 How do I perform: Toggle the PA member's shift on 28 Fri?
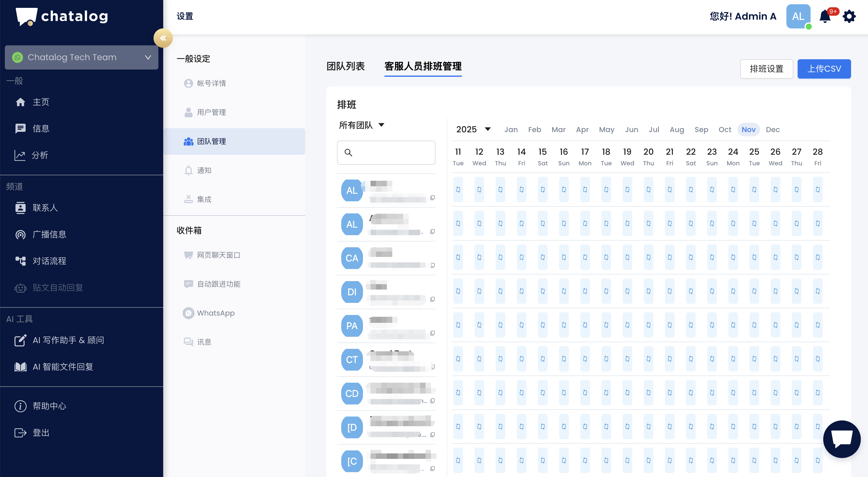pos(818,325)
